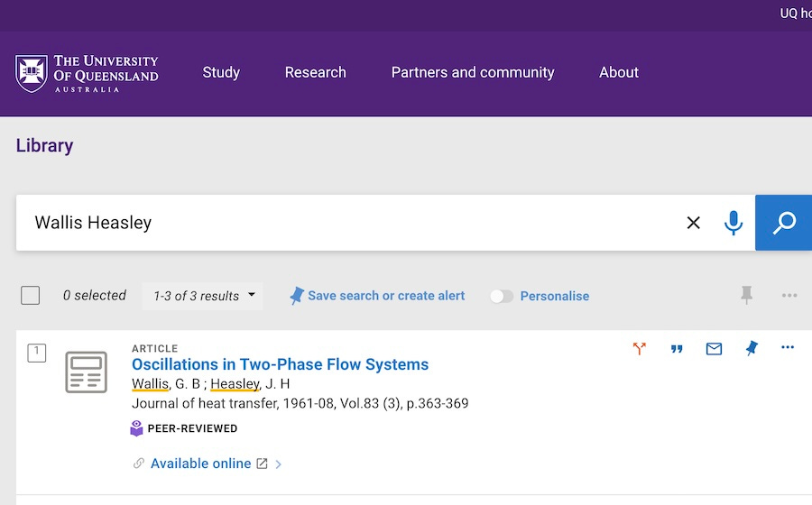Click the Journal of heat transfer citation line
Screen dimensions: 812x505
[x=300, y=403]
